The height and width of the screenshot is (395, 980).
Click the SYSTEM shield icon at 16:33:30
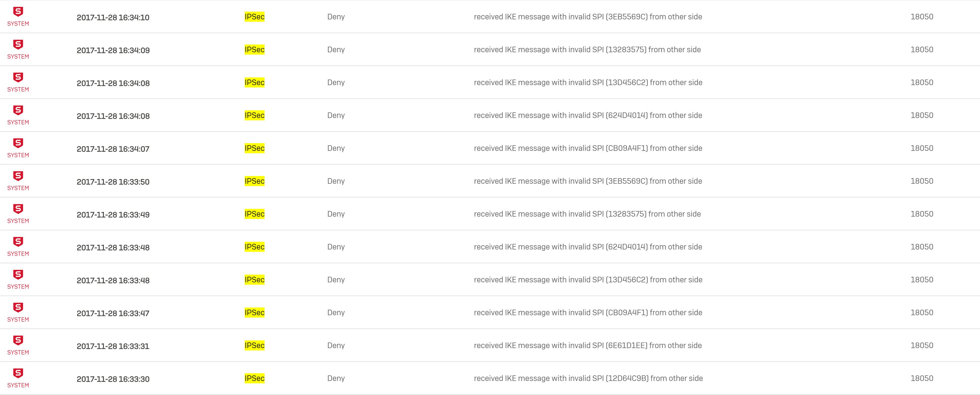coord(18,373)
